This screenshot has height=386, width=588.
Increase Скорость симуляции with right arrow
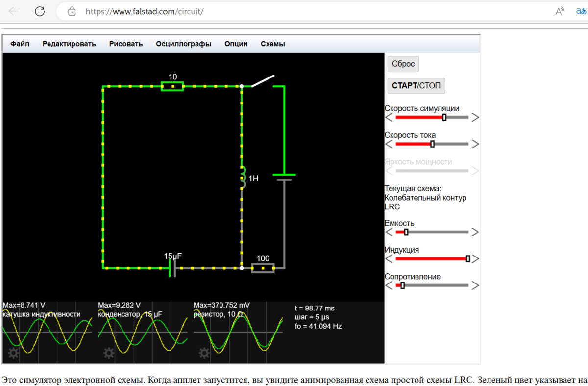coord(475,117)
